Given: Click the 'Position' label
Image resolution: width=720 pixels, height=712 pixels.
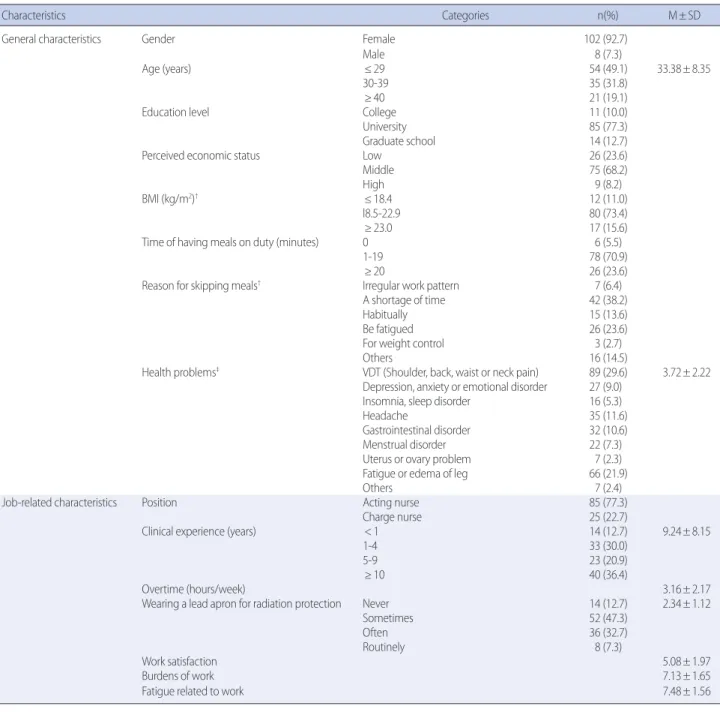Looking at the screenshot, I should point(159,502).
